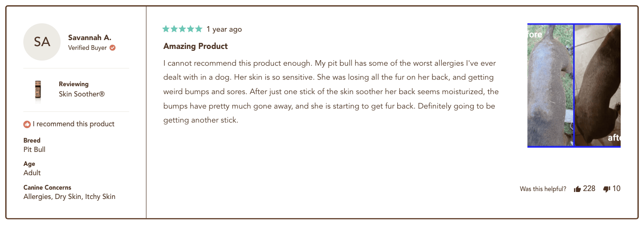This screenshot has width=644, height=226.
Task: Click the five-star rating row
Action: 182,29
